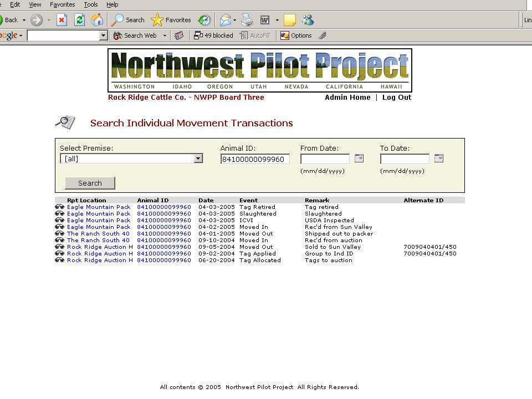The image size is (532, 399).
Task: View details icon for Tag Applied row
Action: tap(60, 253)
